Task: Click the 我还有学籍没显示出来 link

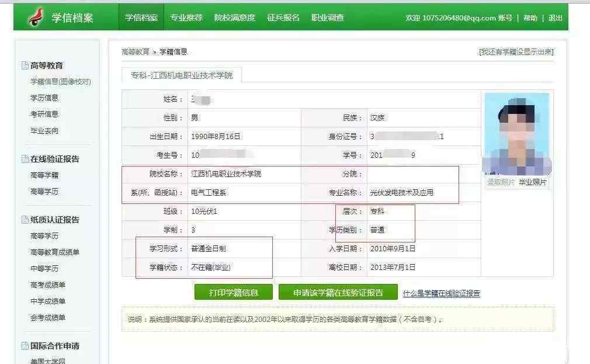Action: pos(516,51)
